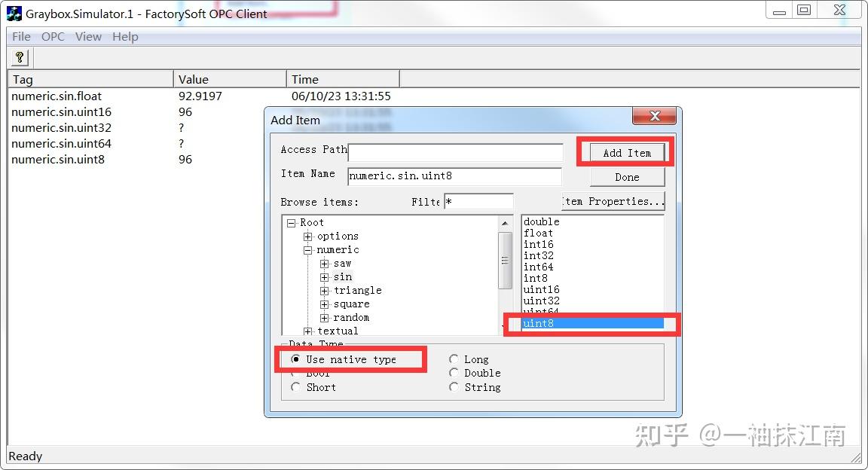Viewport: 868px width, 470px height.
Task: Click inside the Access Path field
Action: pos(455,151)
